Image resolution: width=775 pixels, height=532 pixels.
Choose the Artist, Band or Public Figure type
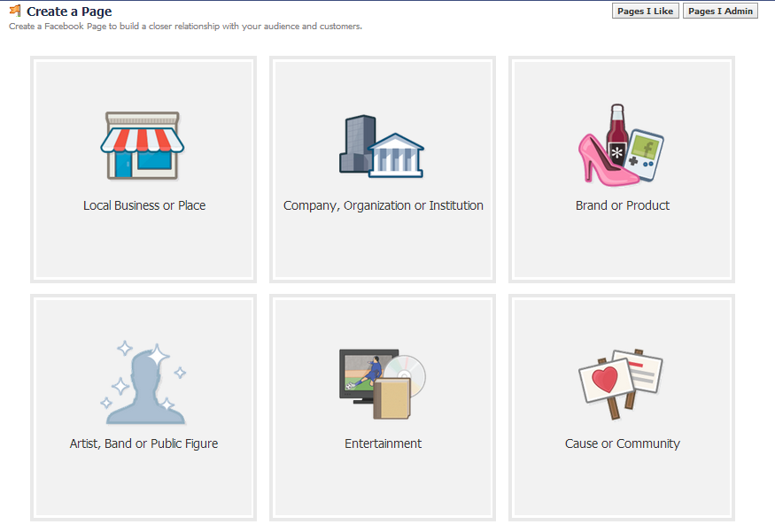[143, 407]
